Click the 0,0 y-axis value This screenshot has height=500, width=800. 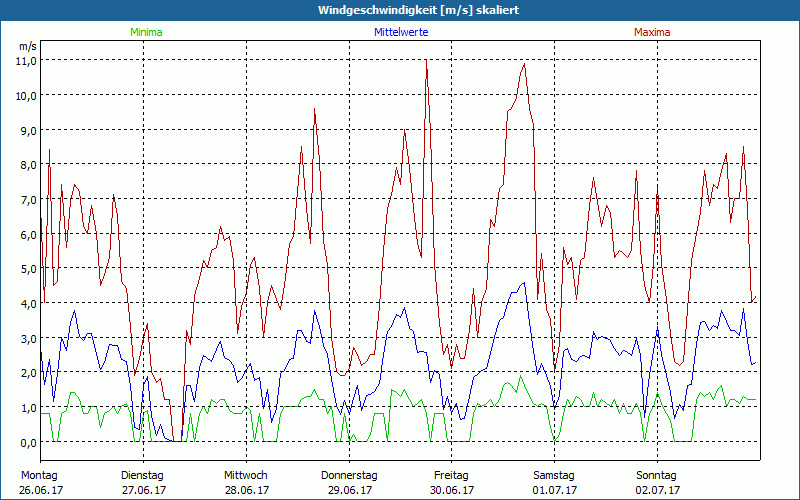pos(28,442)
